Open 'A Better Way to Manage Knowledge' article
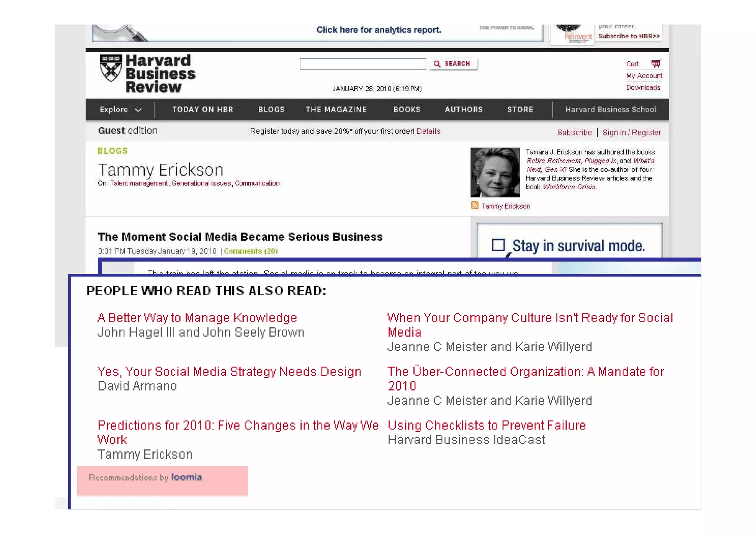The image size is (756, 534). coord(197,318)
